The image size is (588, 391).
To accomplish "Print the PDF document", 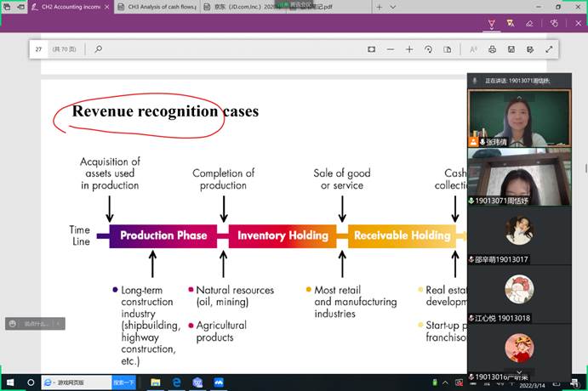I will [x=493, y=49].
